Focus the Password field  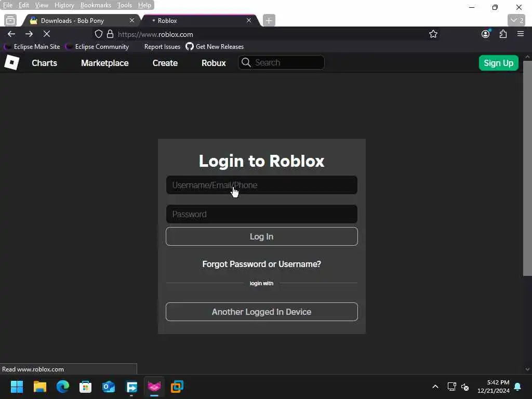click(262, 214)
